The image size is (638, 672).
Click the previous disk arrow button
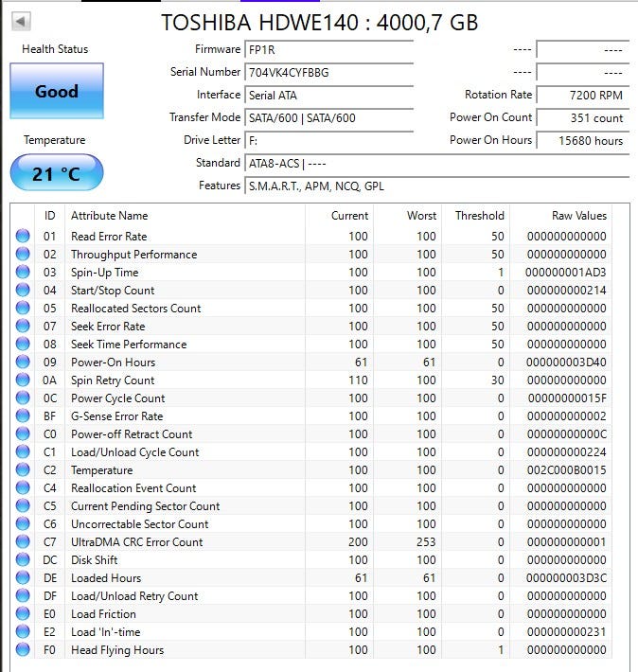coord(21,22)
